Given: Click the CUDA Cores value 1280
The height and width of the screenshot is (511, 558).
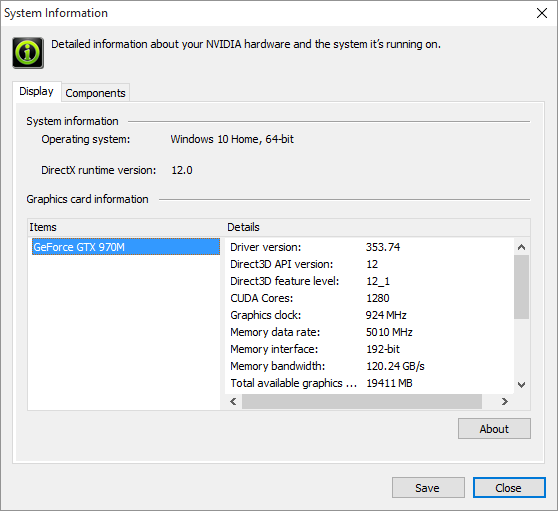Looking at the screenshot, I should click(378, 298).
